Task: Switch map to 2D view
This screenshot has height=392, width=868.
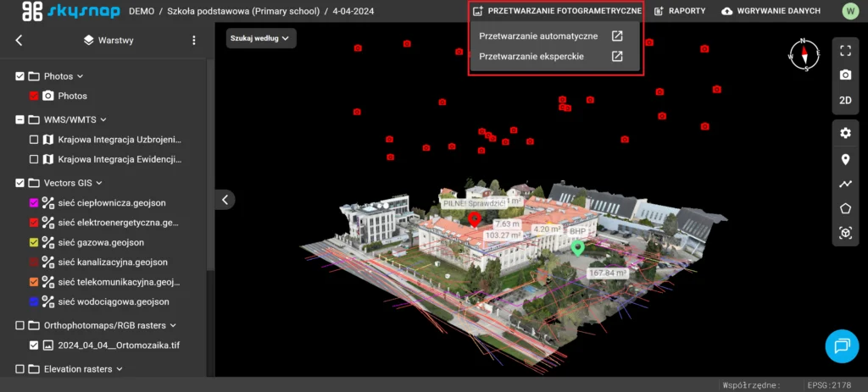Action: pos(844,100)
